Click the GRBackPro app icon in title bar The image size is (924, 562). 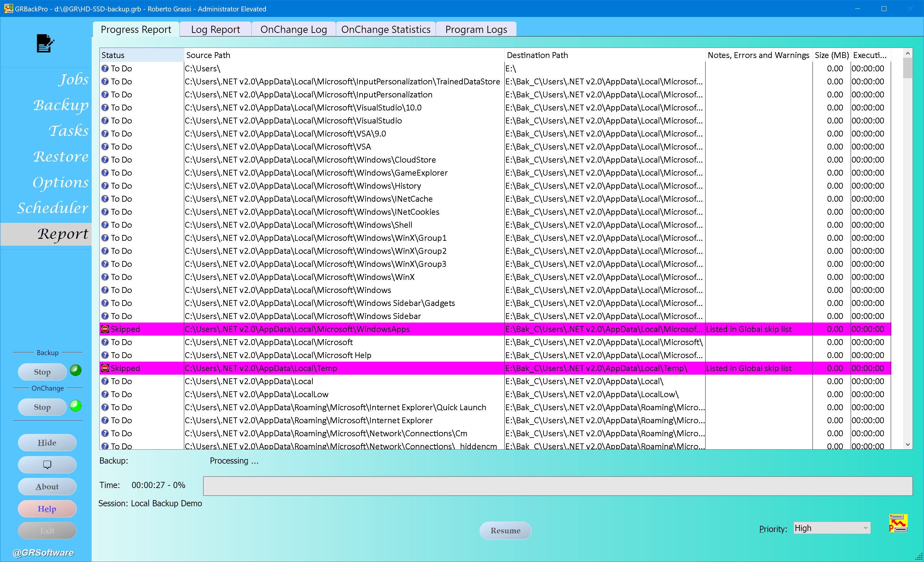pyautogui.click(x=8, y=8)
